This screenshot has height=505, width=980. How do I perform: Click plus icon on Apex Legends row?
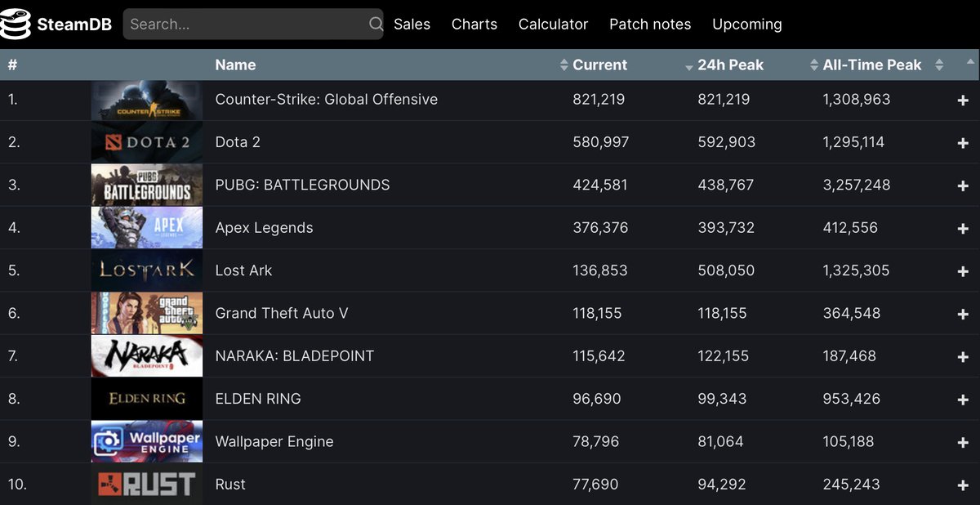(x=963, y=229)
